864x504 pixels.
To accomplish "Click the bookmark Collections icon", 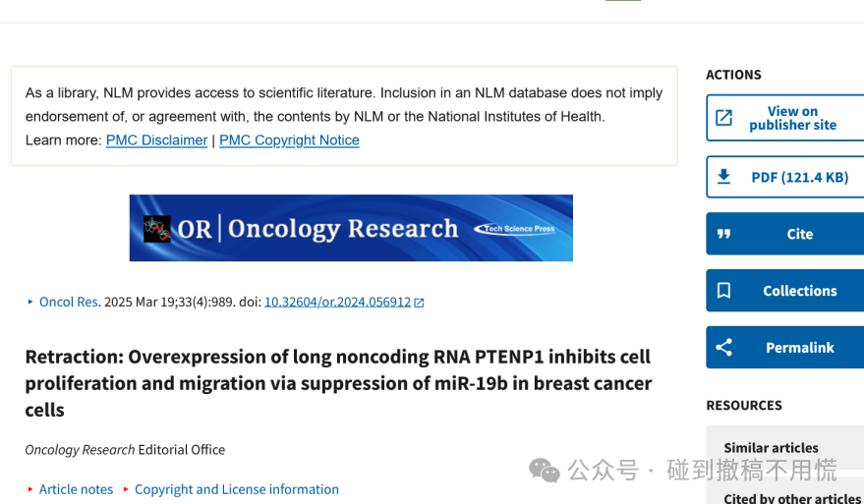I will [723, 290].
